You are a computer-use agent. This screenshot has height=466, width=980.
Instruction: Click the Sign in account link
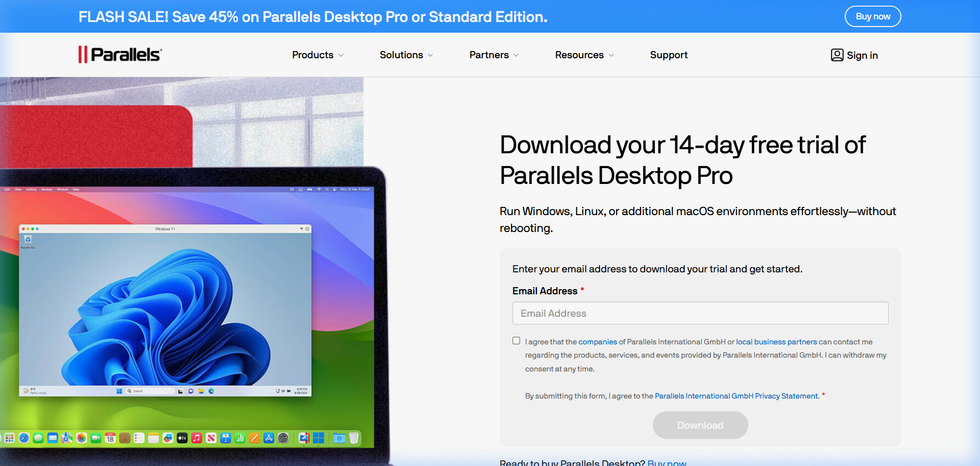[x=854, y=55]
